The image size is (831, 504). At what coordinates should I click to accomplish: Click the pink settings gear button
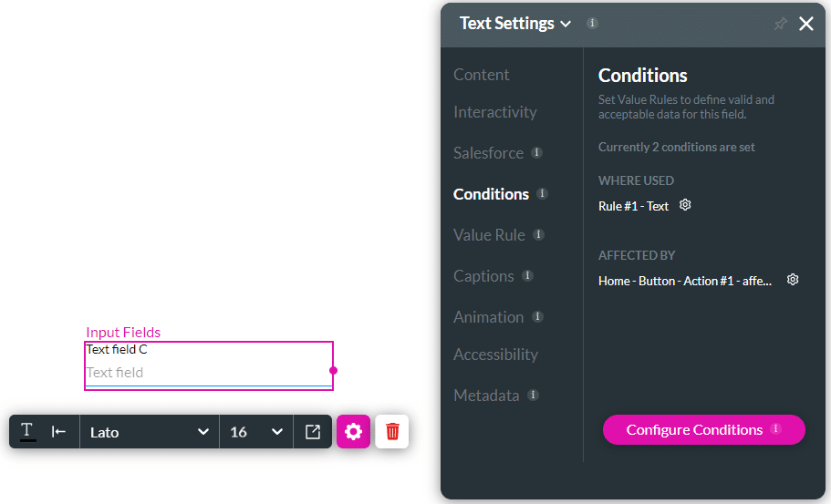pyautogui.click(x=353, y=432)
